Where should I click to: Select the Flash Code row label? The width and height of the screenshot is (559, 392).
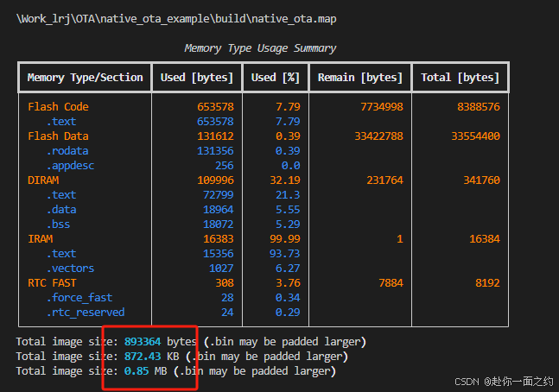[58, 106]
